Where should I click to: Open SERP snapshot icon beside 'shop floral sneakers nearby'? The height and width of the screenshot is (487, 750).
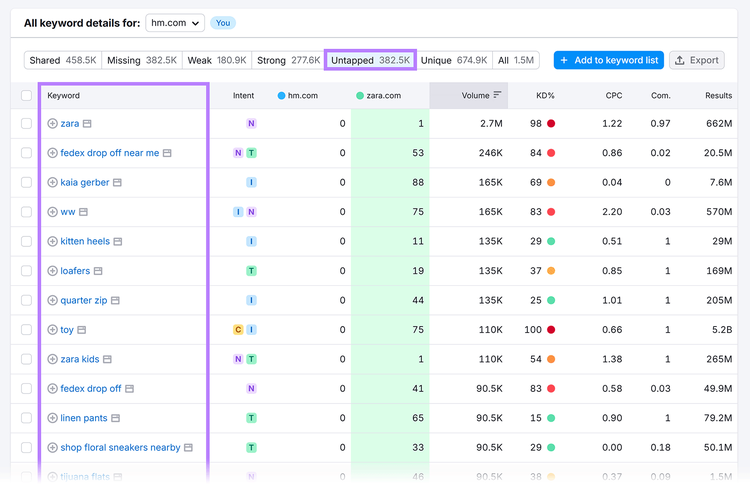tap(188, 448)
